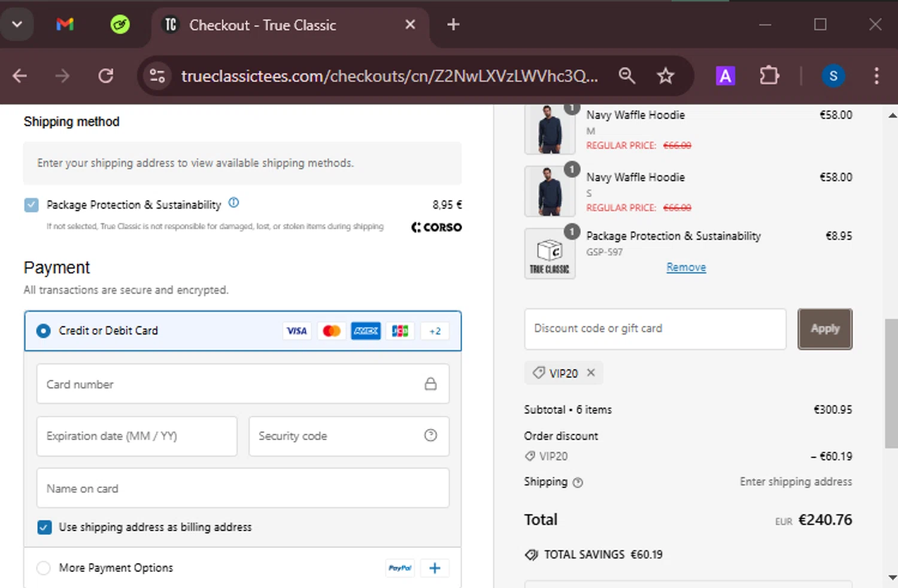Click the bookmark star icon
Image resolution: width=898 pixels, height=588 pixels.
tap(665, 76)
